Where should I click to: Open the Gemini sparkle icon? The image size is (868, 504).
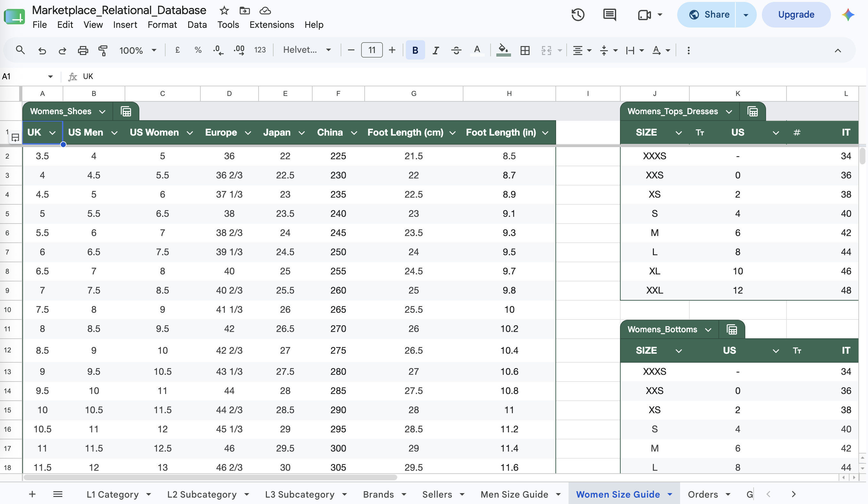tap(848, 14)
